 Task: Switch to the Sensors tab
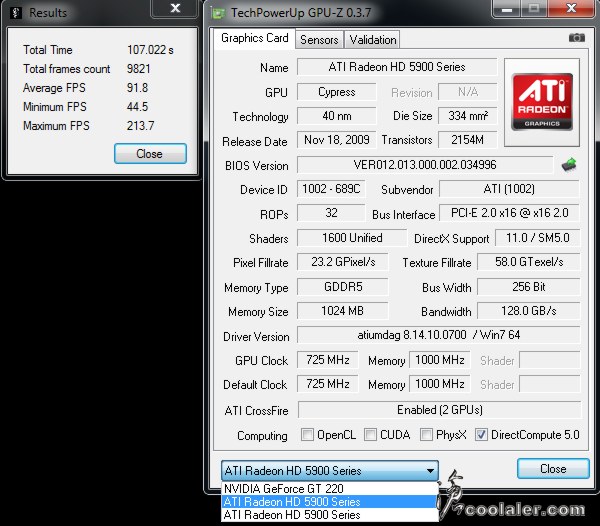pos(319,40)
